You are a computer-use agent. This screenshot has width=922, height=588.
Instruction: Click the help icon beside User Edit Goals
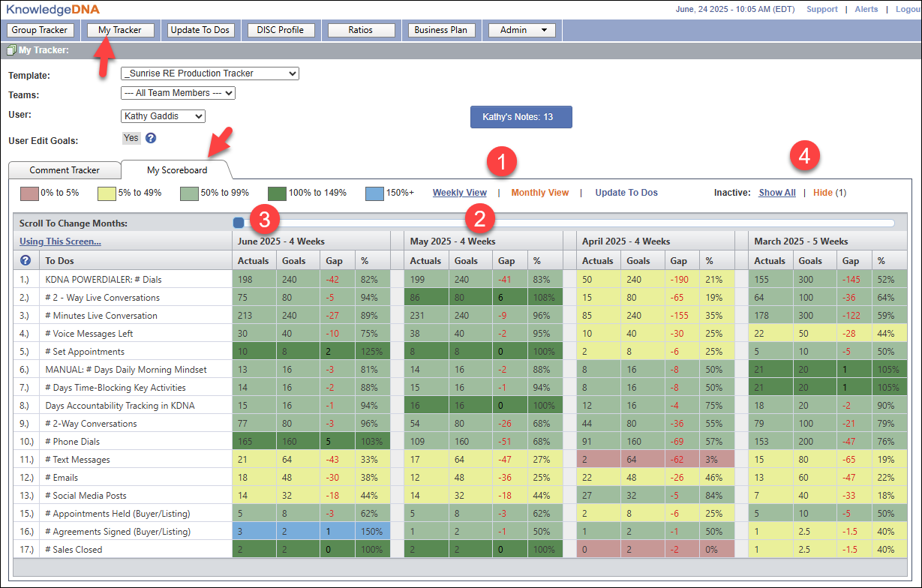coord(151,138)
